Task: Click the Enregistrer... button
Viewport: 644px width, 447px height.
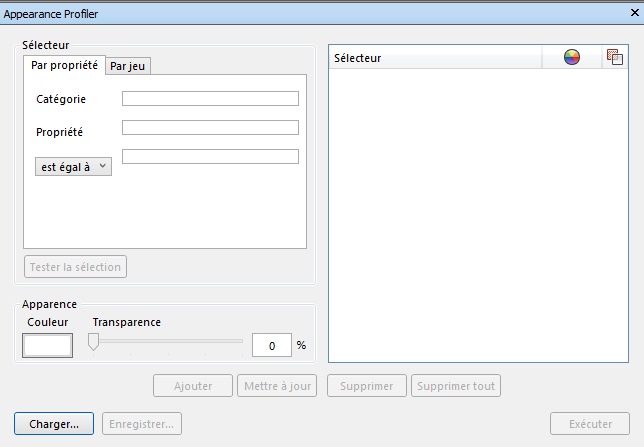Action: [x=142, y=424]
